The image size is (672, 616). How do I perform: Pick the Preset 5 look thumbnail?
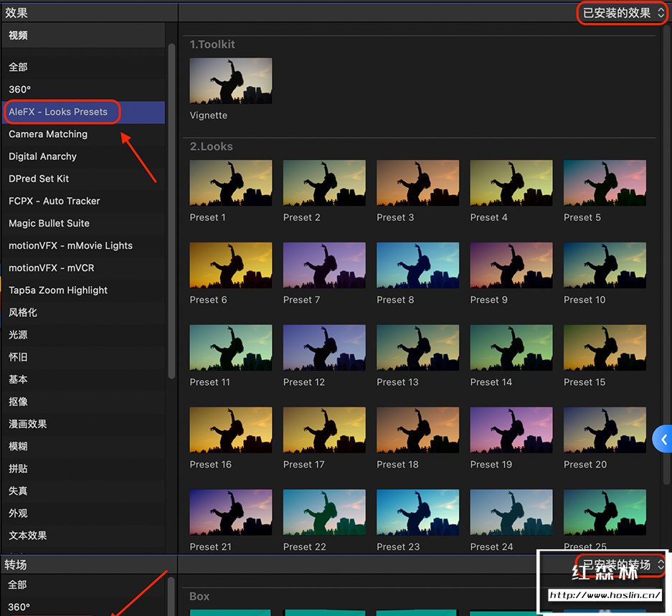605,183
